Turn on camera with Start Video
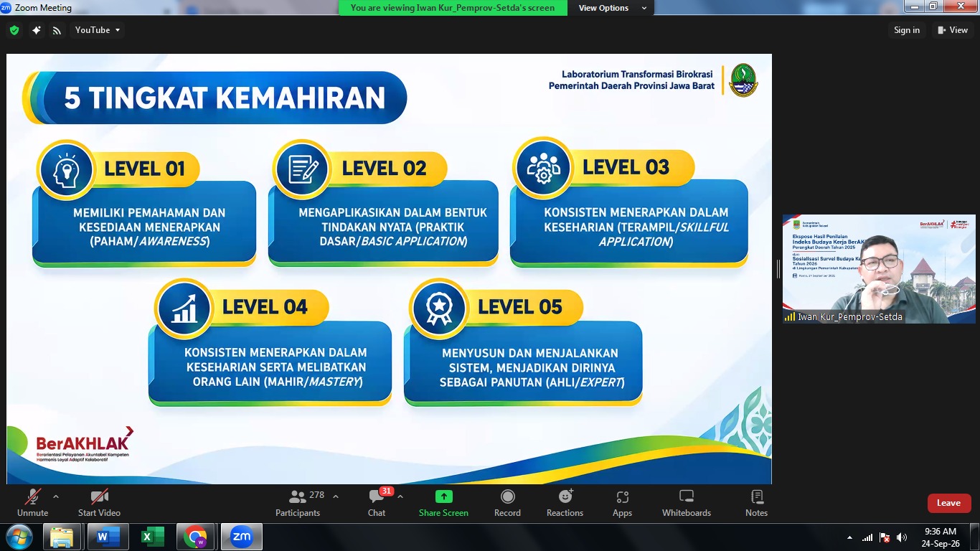Screen dimensions: 980x551 [x=99, y=503]
